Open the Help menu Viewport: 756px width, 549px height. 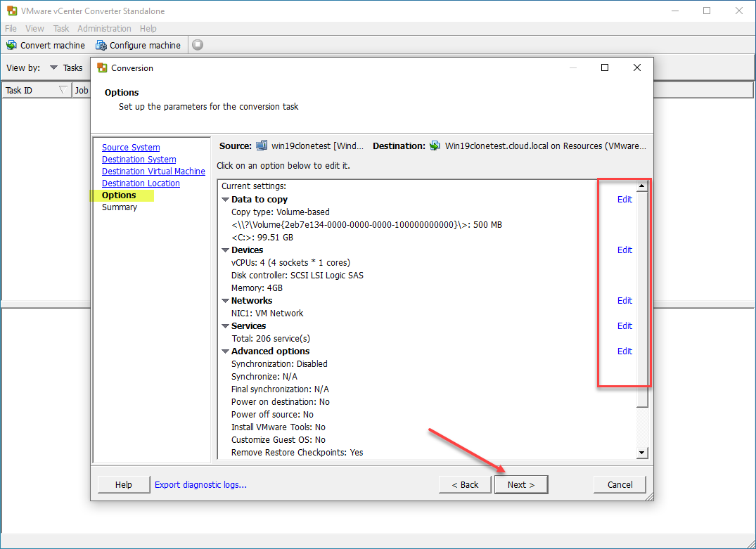pyautogui.click(x=148, y=28)
